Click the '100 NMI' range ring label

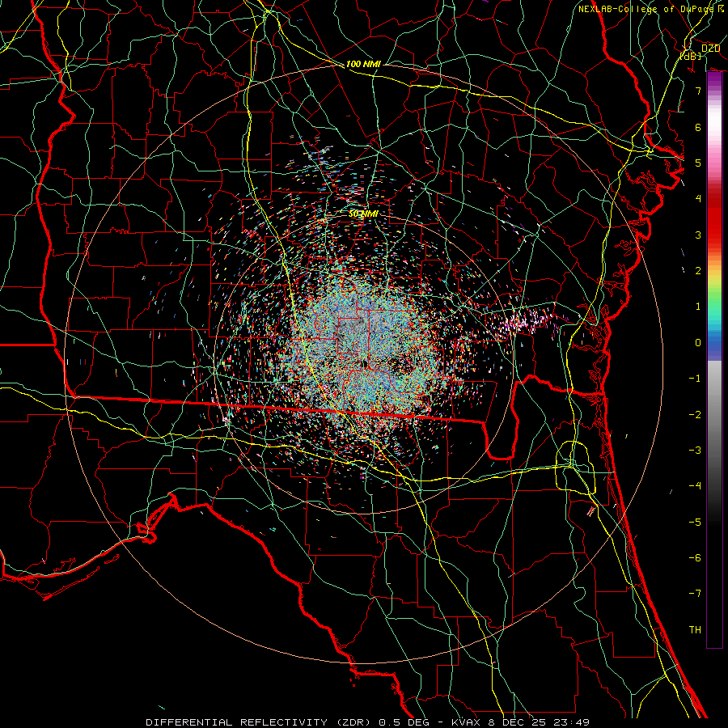(363, 64)
